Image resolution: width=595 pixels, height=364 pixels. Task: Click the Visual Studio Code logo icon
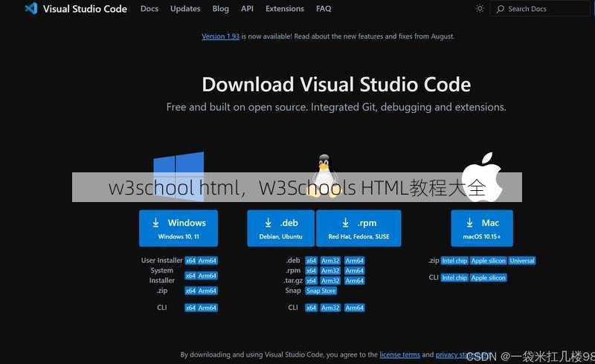pyautogui.click(x=31, y=8)
